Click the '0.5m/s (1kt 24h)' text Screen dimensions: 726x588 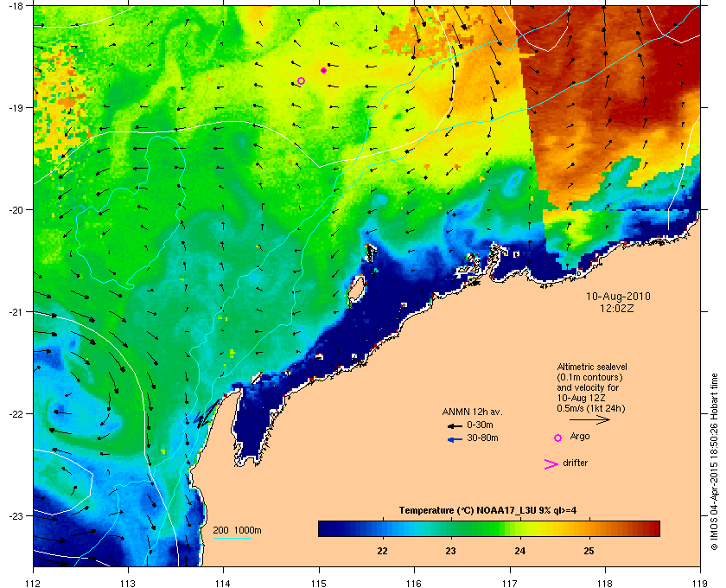coord(591,409)
